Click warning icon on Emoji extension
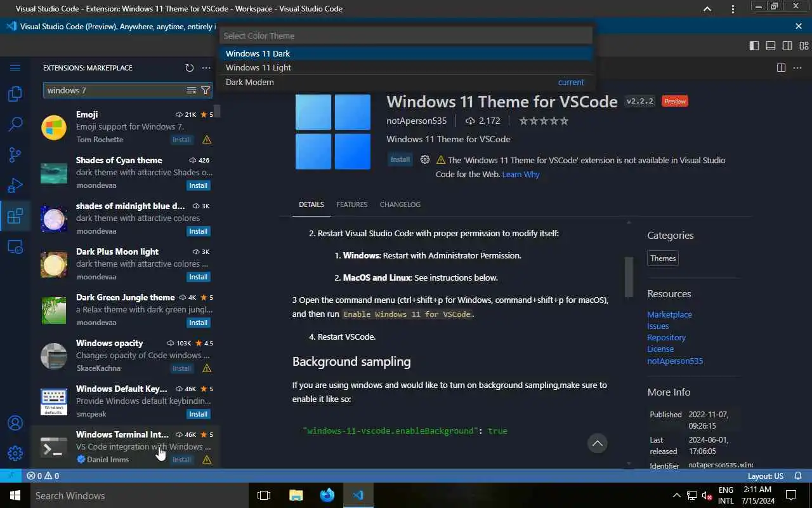812x508 pixels. click(207, 140)
